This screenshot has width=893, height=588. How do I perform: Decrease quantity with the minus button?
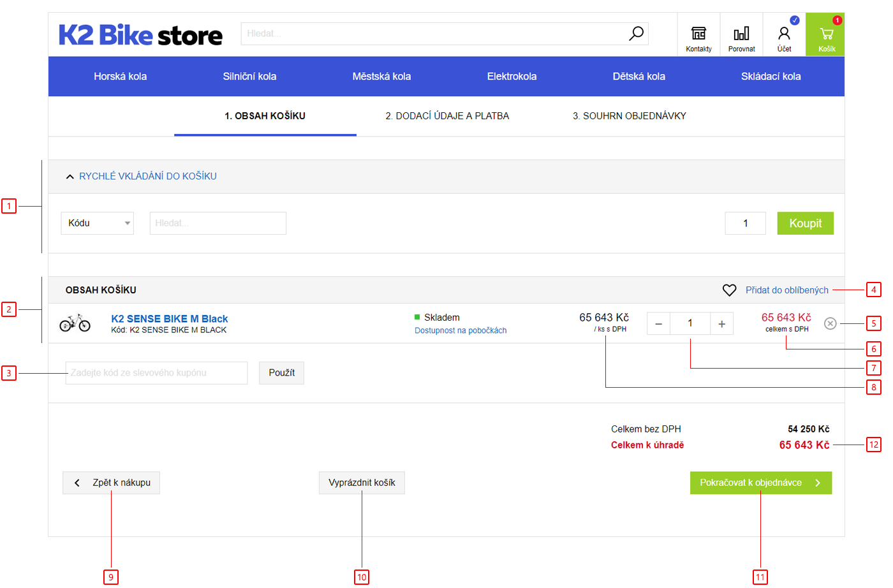click(658, 324)
